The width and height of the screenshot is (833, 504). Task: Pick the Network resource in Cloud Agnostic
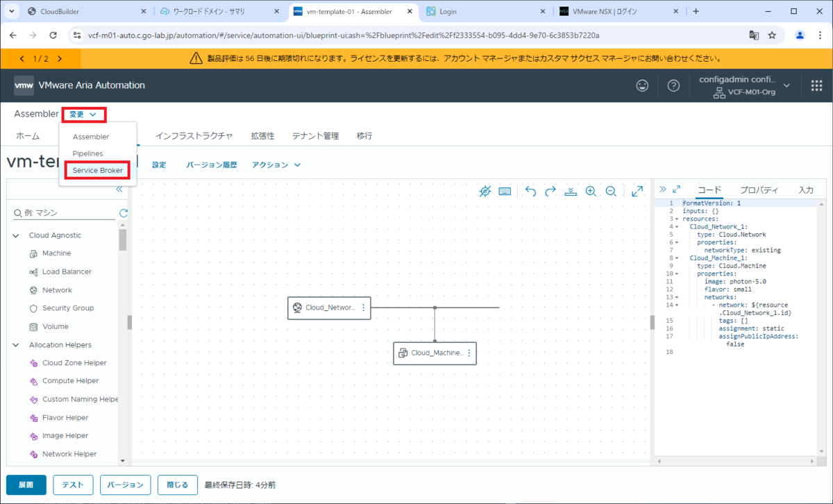pos(33,290)
